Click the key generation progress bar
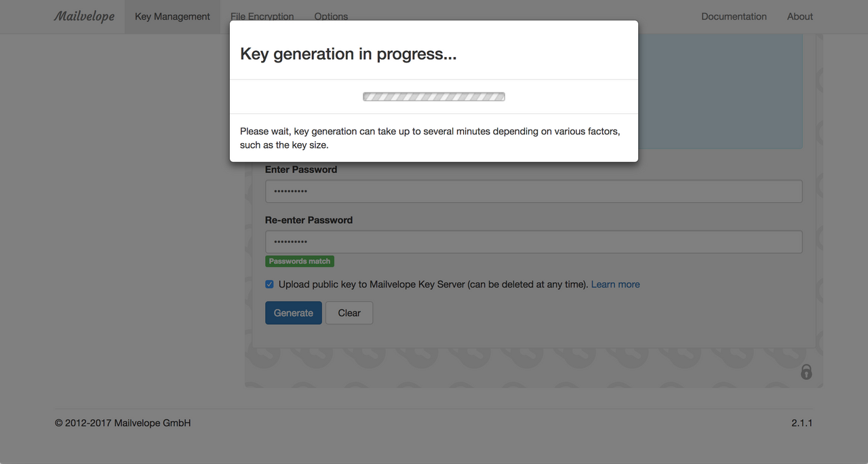This screenshot has width=868, height=464. pyautogui.click(x=433, y=96)
